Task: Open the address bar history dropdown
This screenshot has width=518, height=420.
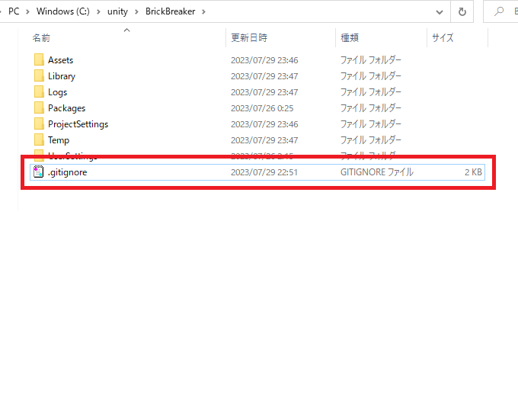Action: [440, 12]
